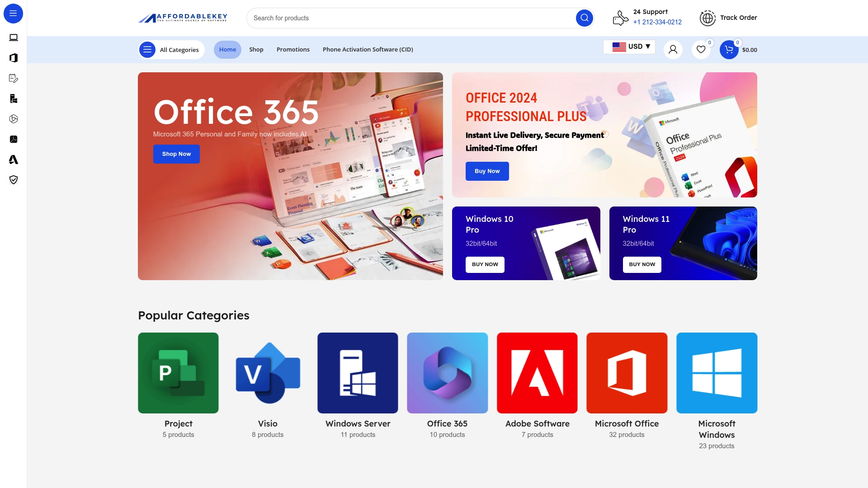Click the Office 365 hexagon icon in the left sidebar
Image resolution: width=868 pixels, height=488 pixels.
[14, 119]
